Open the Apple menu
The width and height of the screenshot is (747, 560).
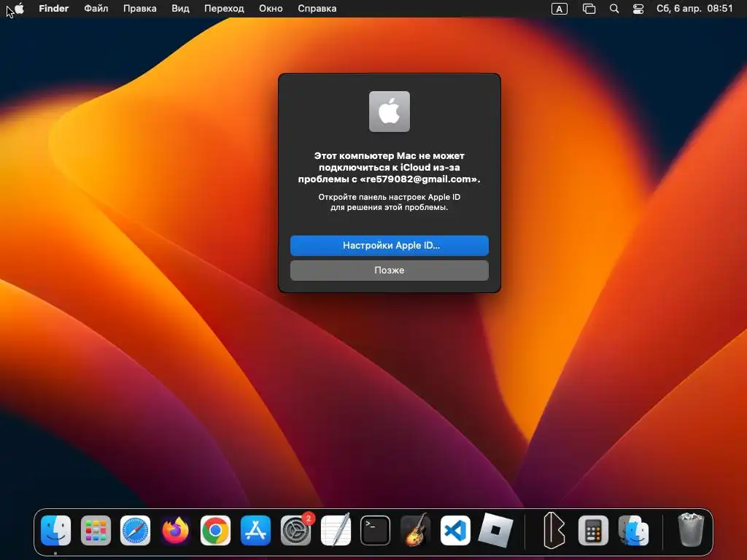tap(19, 9)
